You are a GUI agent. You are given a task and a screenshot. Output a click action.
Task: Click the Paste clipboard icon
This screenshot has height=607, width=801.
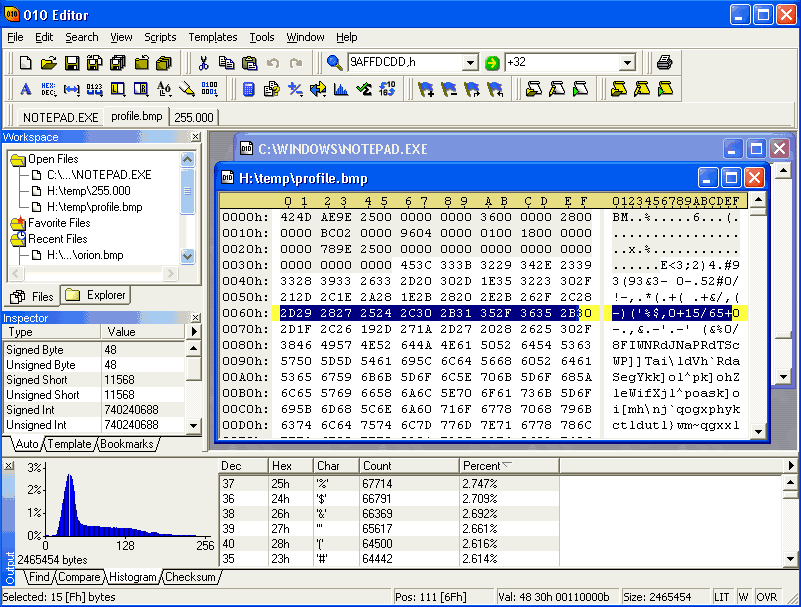[249, 63]
